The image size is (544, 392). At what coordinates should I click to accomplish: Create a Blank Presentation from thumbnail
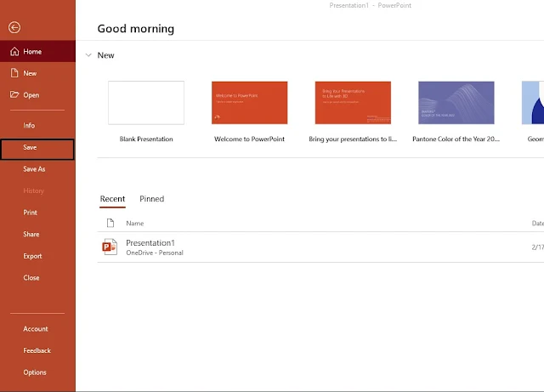pos(146,103)
